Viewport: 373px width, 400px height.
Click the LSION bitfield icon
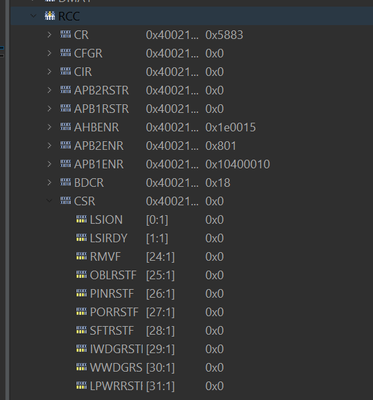tap(81, 219)
